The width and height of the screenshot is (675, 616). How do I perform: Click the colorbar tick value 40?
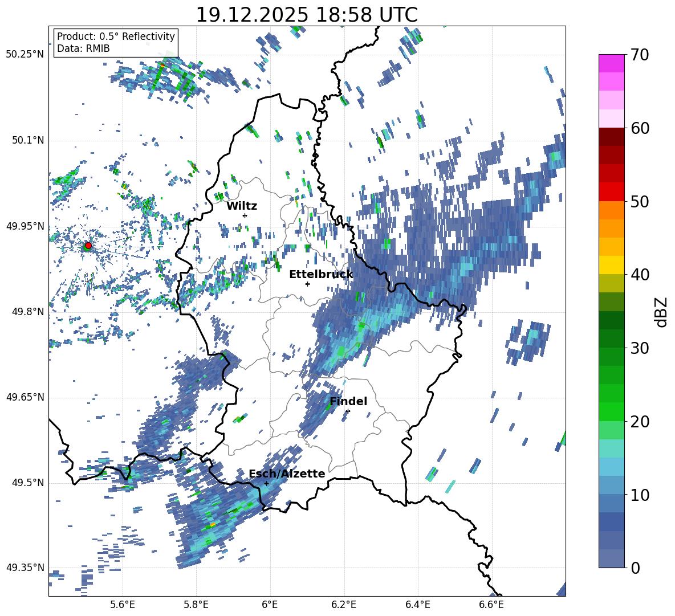tap(640, 275)
